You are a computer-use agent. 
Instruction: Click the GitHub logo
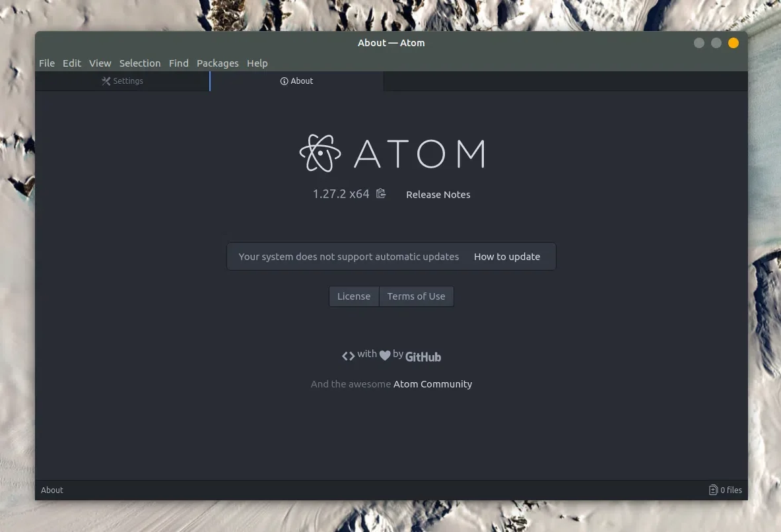pyautogui.click(x=423, y=356)
